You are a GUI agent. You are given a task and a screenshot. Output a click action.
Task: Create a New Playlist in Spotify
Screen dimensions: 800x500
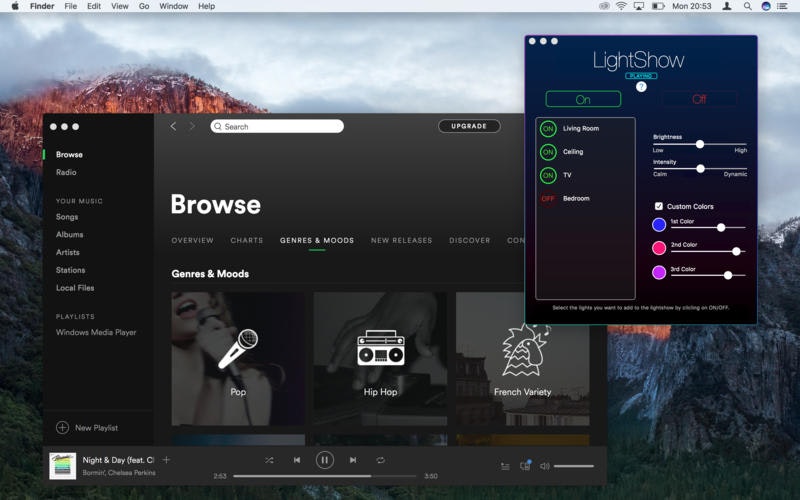coord(87,428)
